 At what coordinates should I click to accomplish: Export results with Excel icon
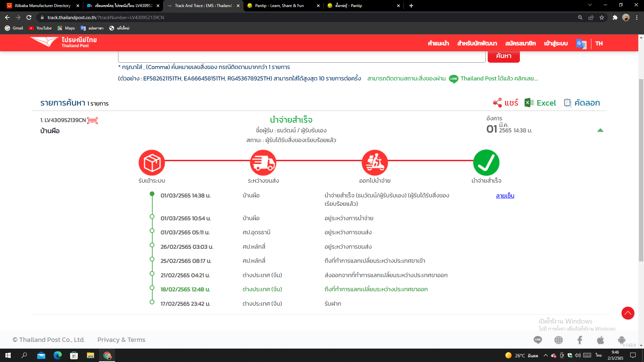click(529, 103)
